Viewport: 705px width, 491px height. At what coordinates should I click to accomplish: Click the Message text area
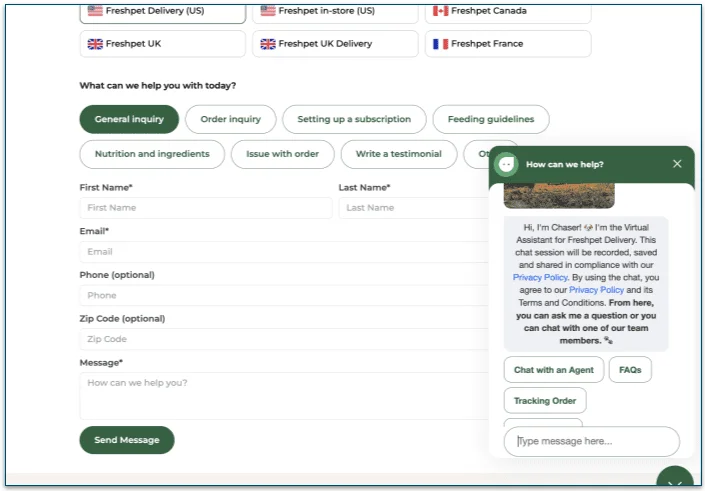[284, 396]
